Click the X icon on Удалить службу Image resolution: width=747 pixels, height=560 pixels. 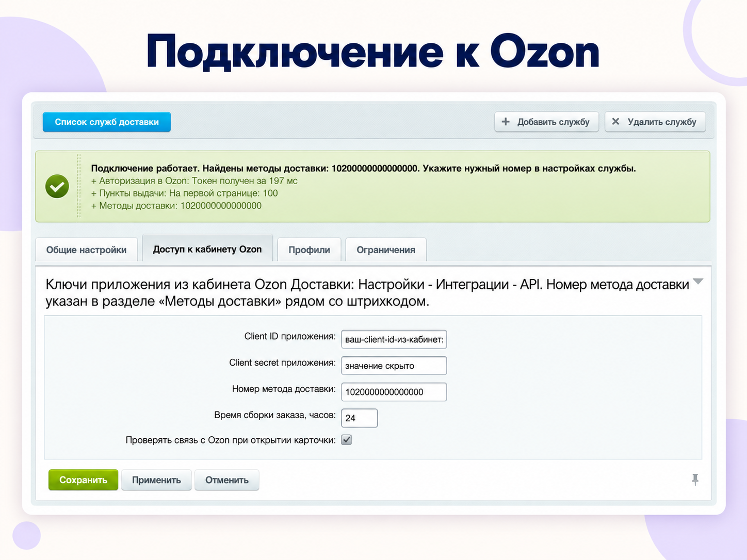(x=615, y=122)
